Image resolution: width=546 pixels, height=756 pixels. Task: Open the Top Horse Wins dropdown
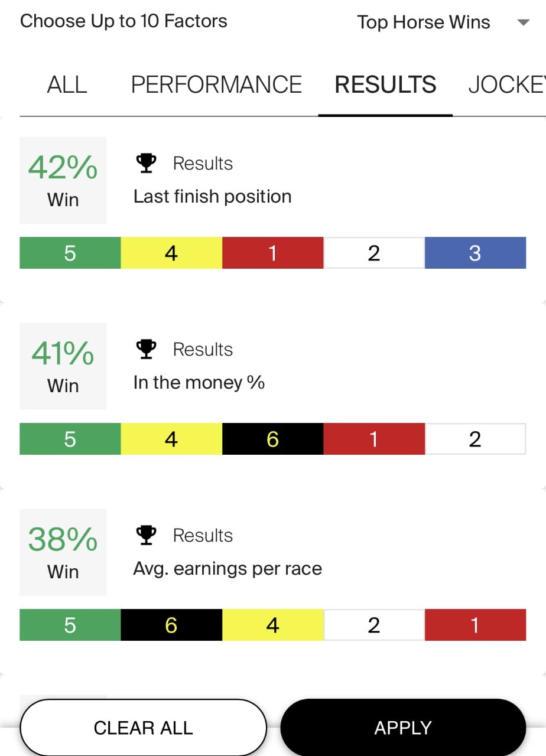(x=424, y=22)
